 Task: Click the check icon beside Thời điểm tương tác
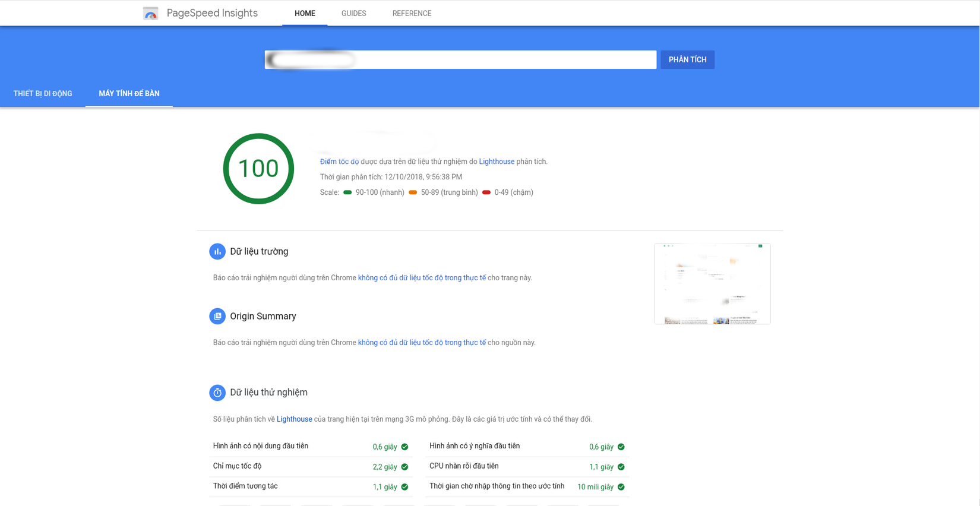click(404, 487)
